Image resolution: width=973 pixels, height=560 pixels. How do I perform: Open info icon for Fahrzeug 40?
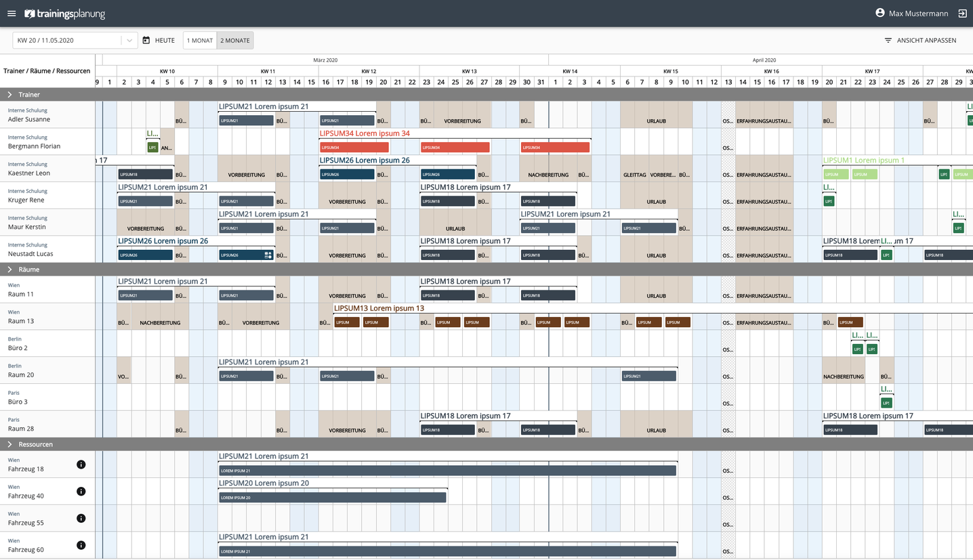[x=81, y=492]
